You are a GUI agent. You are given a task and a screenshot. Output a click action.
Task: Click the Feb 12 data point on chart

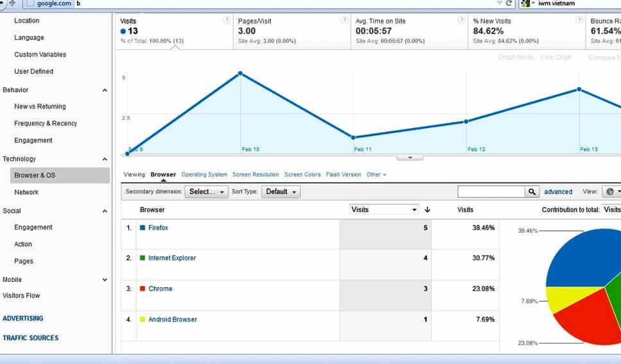point(466,122)
